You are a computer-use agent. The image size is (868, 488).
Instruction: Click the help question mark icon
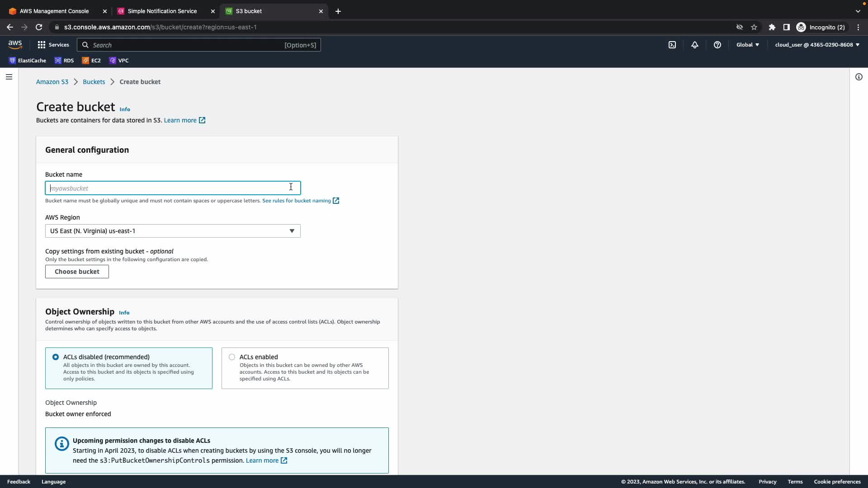[717, 45]
